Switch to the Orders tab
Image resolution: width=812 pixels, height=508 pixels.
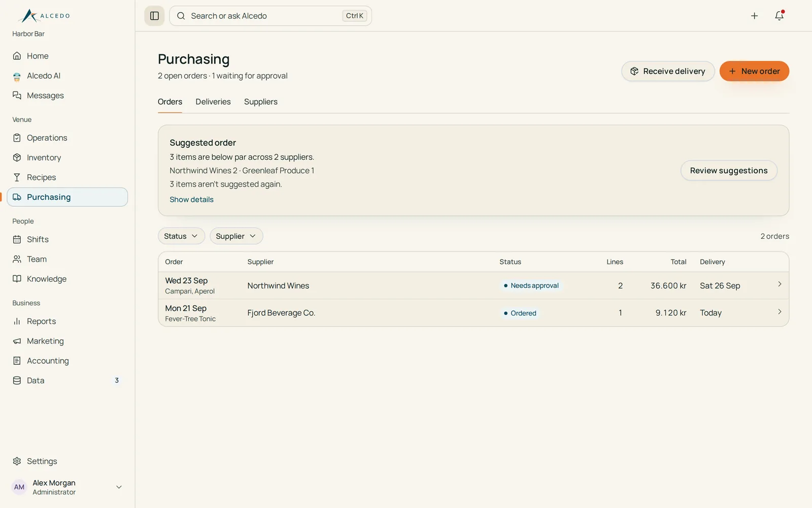[x=170, y=102]
